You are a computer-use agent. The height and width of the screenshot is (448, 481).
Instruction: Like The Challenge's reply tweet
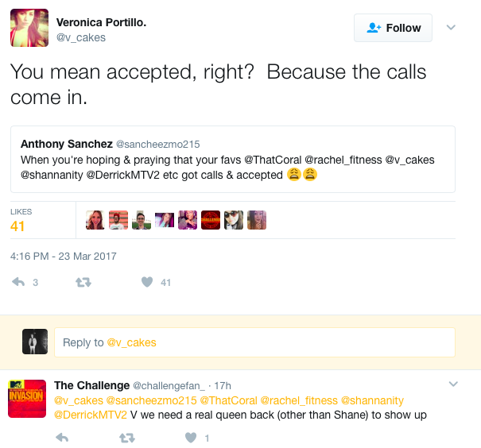click(x=191, y=438)
